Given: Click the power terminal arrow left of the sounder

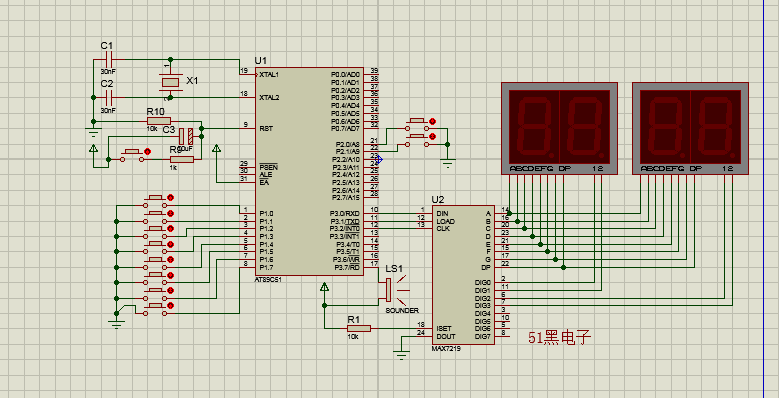Looking at the screenshot, I should pyautogui.click(x=324, y=287).
